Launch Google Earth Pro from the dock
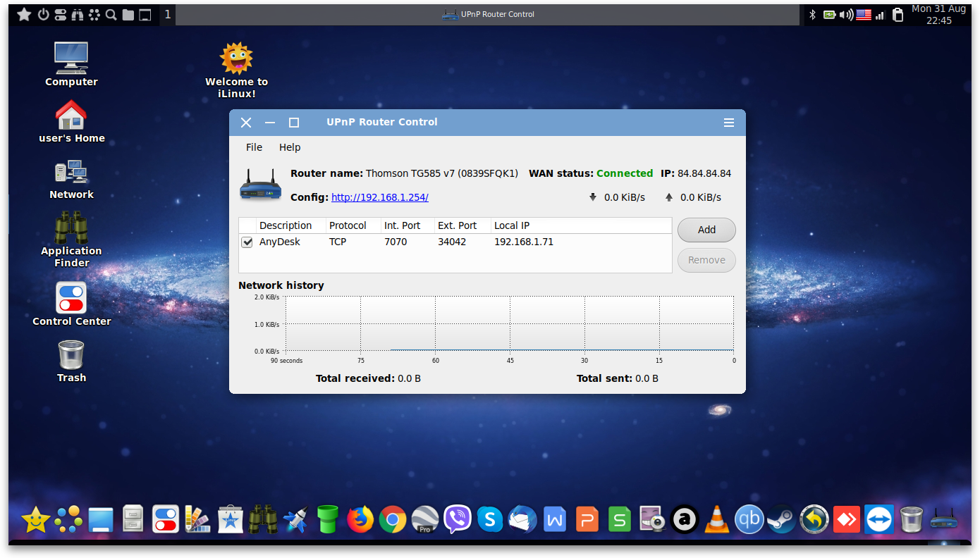This screenshot has width=980, height=558. [425, 520]
